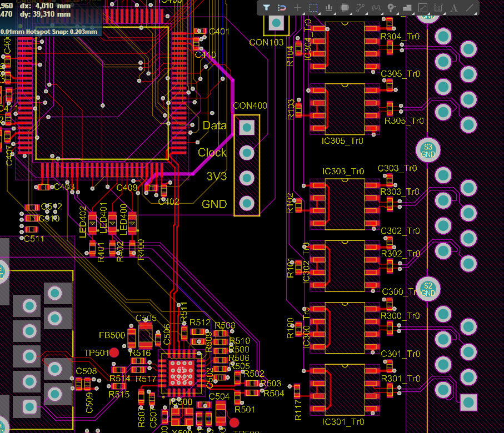Click the C409 designator label
The height and width of the screenshot is (433, 504).
(x=127, y=188)
